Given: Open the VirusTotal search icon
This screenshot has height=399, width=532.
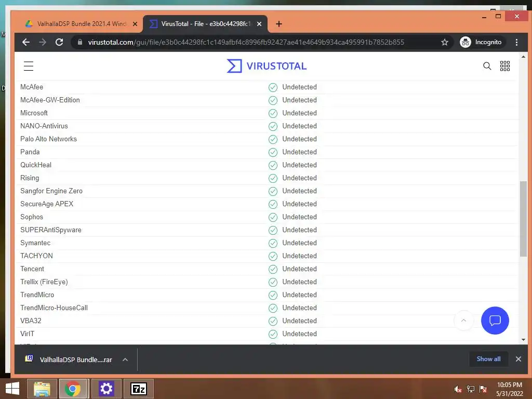Looking at the screenshot, I should [x=487, y=66].
